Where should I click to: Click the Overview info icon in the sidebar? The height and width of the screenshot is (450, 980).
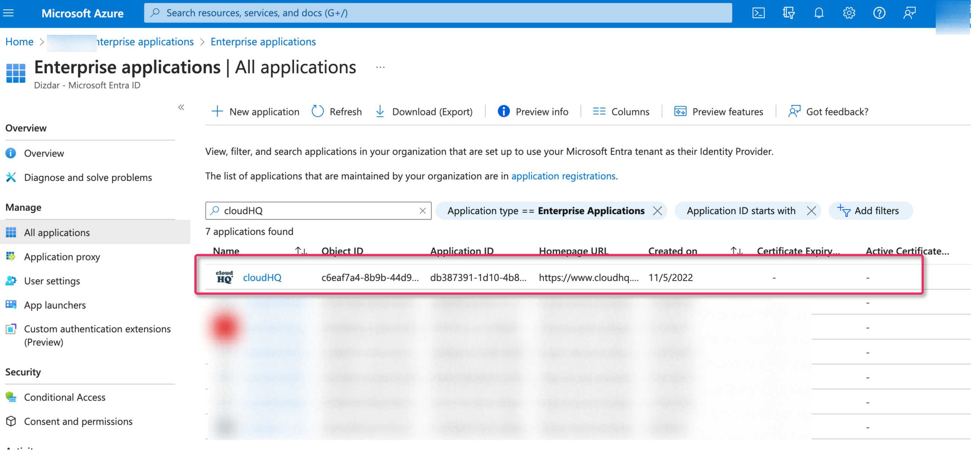coord(11,153)
